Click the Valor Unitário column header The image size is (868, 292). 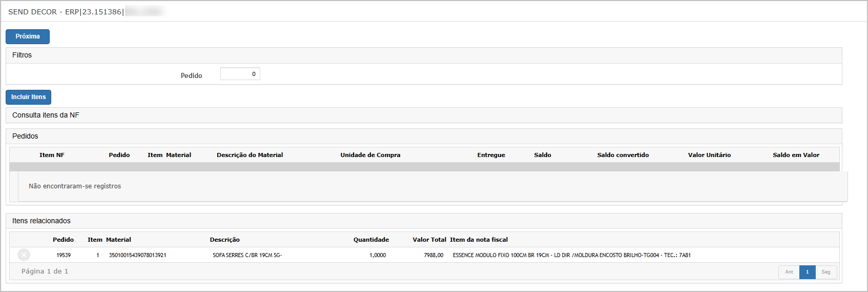tap(709, 155)
